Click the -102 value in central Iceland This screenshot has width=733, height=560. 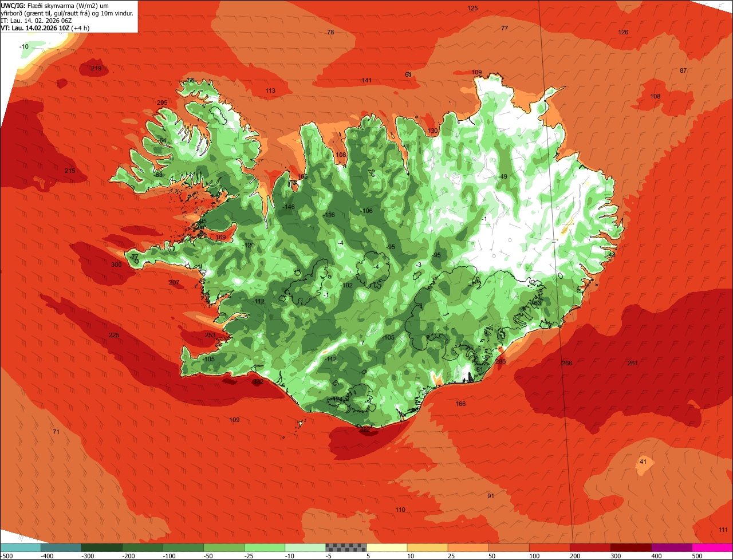point(346,286)
